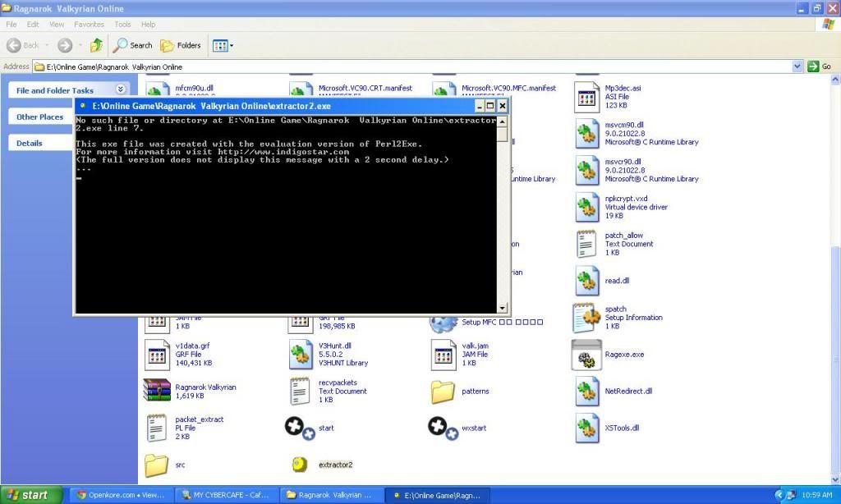
Task: Click the Explorer file list scrollbar thumb
Action: [835, 360]
